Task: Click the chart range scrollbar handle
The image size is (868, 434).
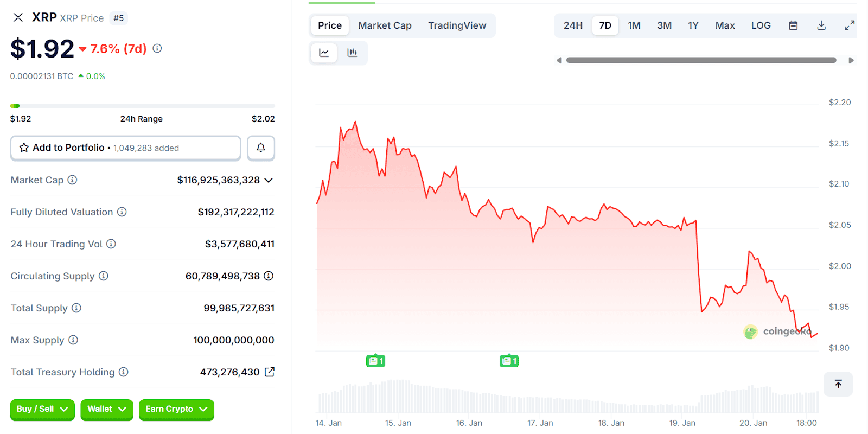Action: 701,60
